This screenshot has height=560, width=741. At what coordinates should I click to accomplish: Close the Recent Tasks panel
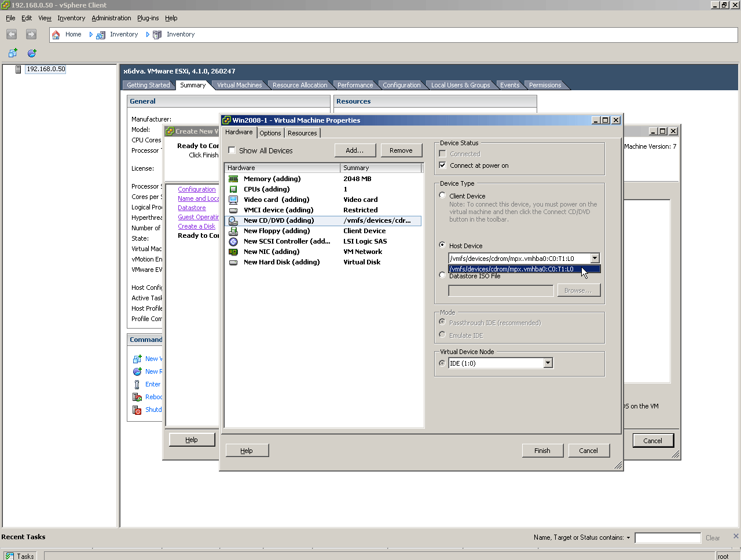click(x=736, y=536)
